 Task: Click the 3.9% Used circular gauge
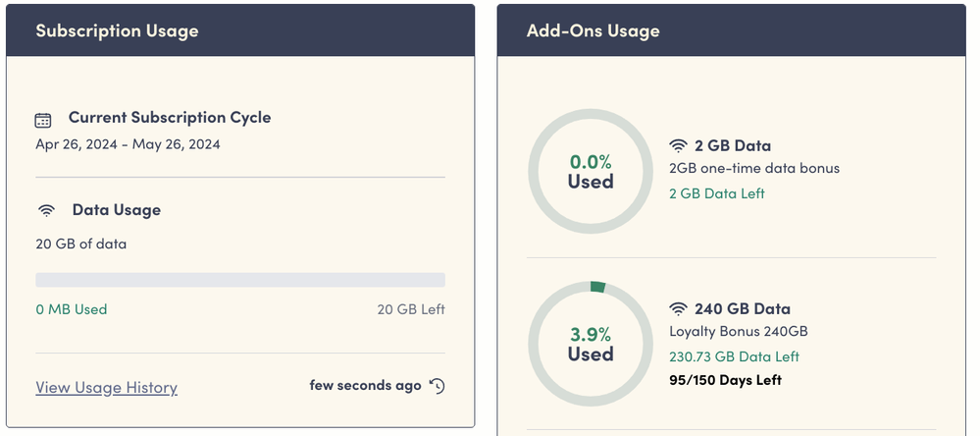coord(591,344)
